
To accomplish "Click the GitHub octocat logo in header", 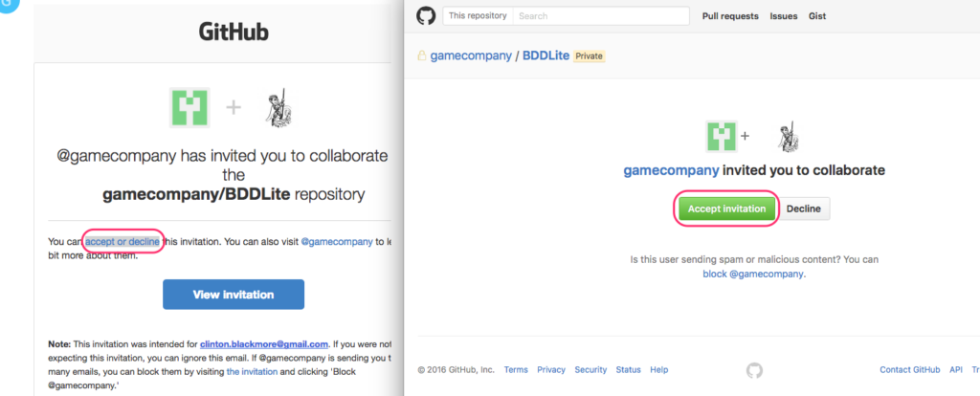I will tap(426, 16).
